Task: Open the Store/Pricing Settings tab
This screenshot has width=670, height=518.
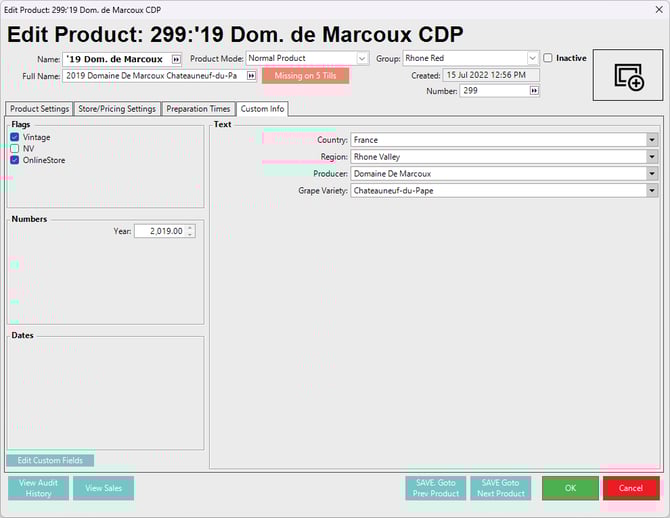Action: 117,109
